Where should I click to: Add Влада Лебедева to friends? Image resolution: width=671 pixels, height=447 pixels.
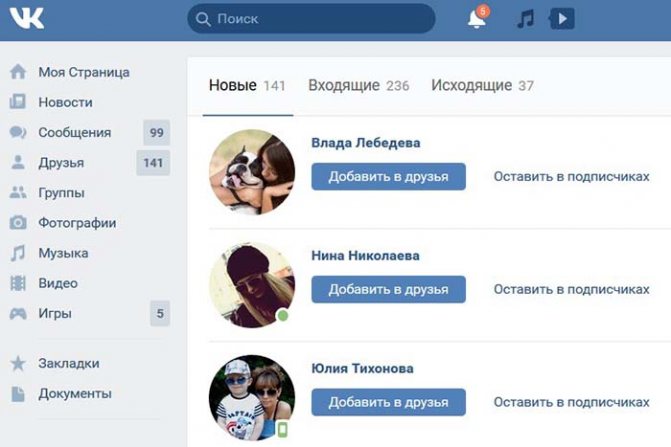(389, 176)
